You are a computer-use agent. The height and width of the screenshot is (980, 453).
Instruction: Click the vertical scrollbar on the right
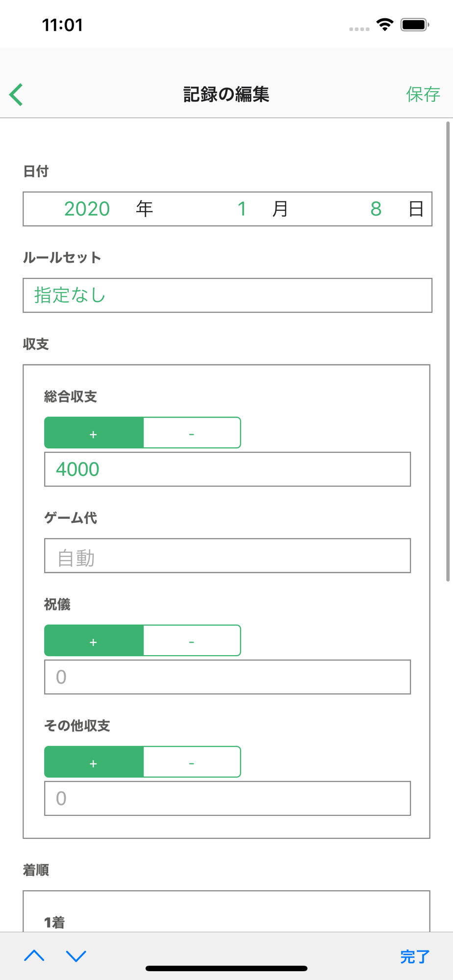click(448, 351)
